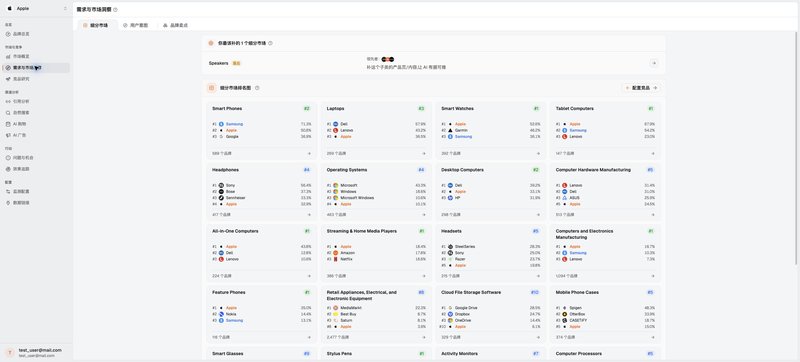Open the 品牌总览 sidebar item
The width and height of the screenshot is (800, 362).
36,34
